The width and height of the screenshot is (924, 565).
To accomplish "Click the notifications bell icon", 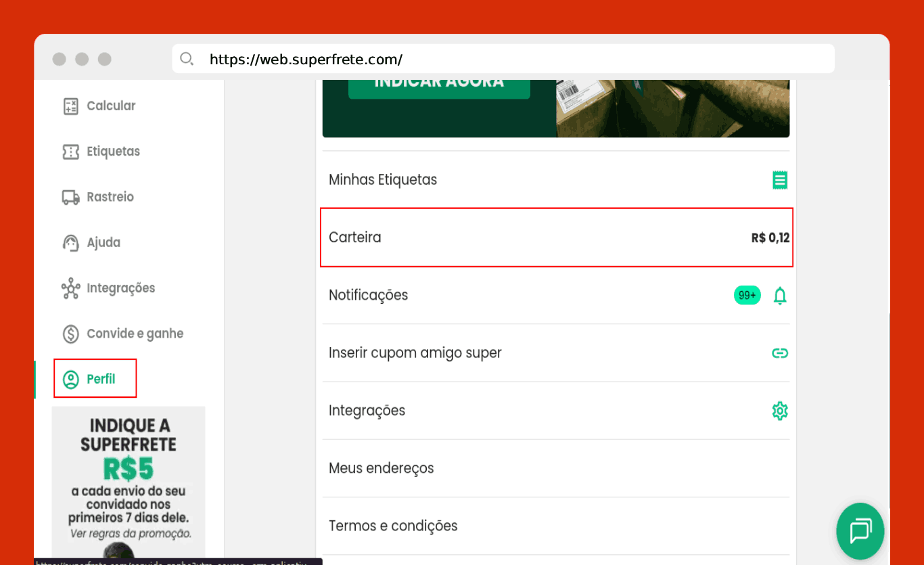I will [x=780, y=296].
